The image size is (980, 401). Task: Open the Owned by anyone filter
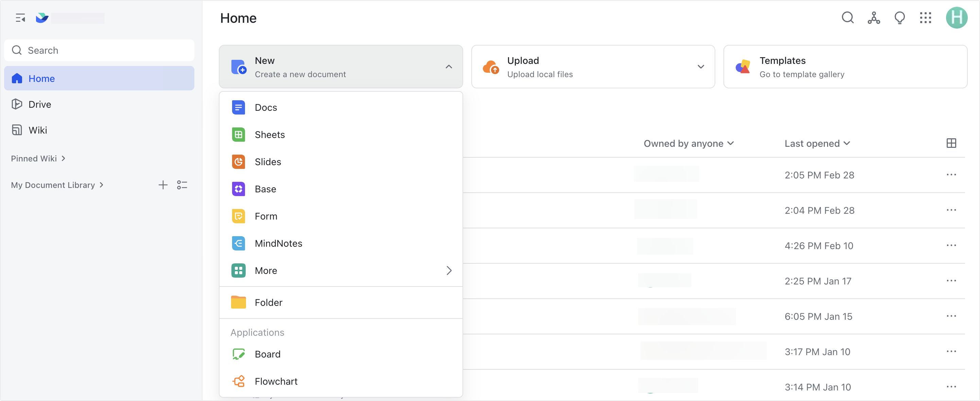(688, 143)
